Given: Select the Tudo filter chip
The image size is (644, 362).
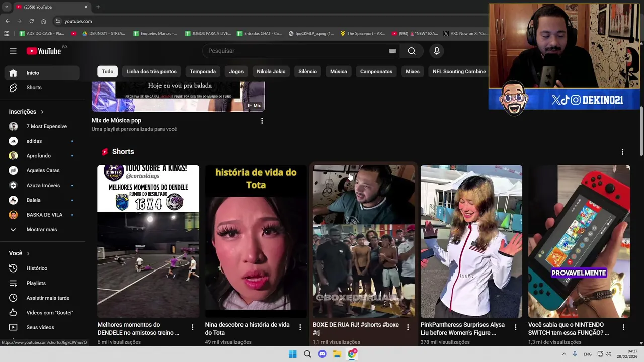Looking at the screenshot, I should tap(108, 71).
